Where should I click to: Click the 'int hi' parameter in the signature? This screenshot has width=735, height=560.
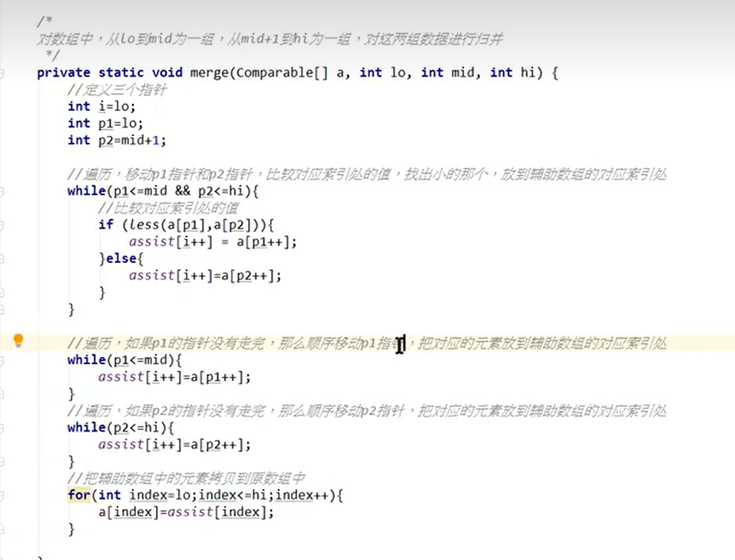pos(516,73)
